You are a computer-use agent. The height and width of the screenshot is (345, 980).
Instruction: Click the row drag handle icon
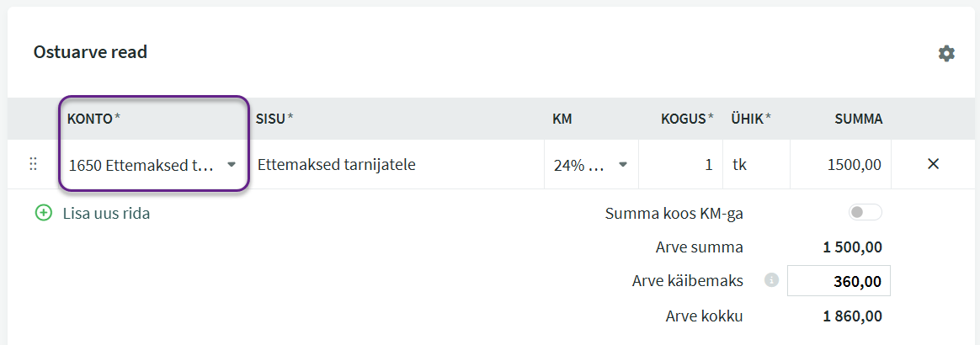coord(34,164)
